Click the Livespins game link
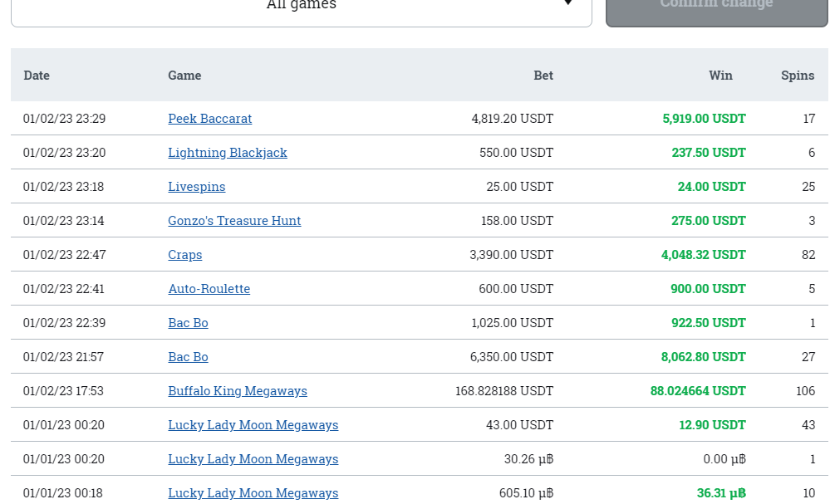Image resolution: width=830 pixels, height=504 pixels. pos(196,187)
